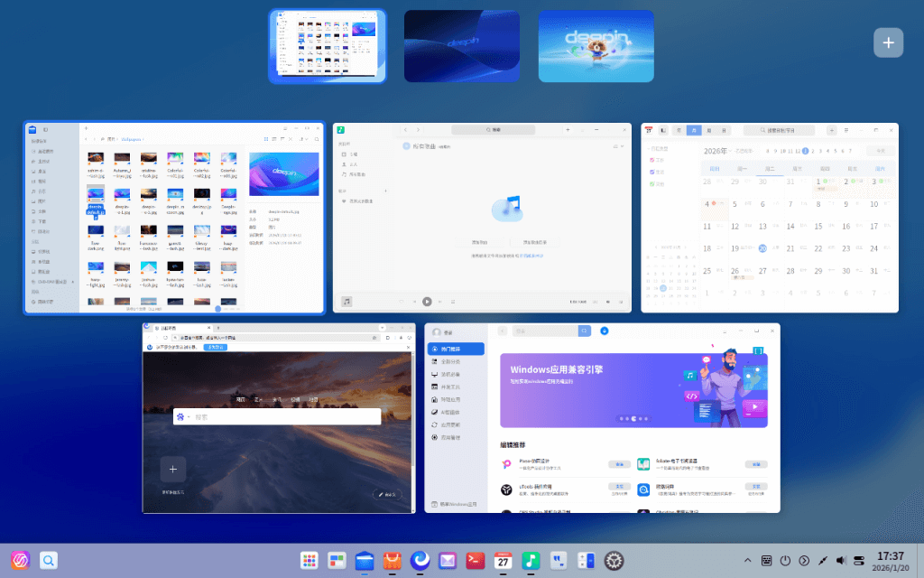
Task: Expand the hidden tray icons arrow
Action: click(x=747, y=560)
